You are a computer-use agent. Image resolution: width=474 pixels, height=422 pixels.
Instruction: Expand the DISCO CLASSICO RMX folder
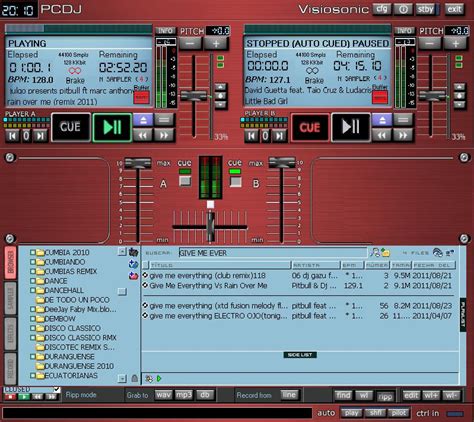(x=33, y=338)
